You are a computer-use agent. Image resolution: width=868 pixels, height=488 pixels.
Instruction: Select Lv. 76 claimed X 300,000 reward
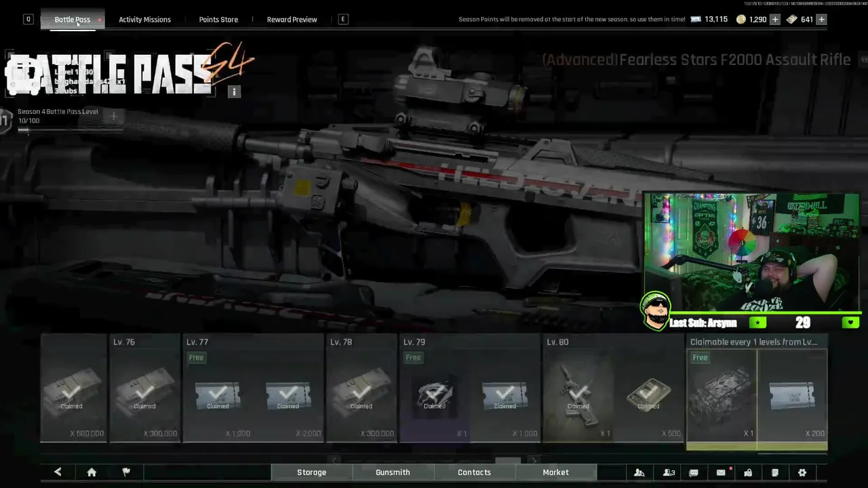[145, 387]
